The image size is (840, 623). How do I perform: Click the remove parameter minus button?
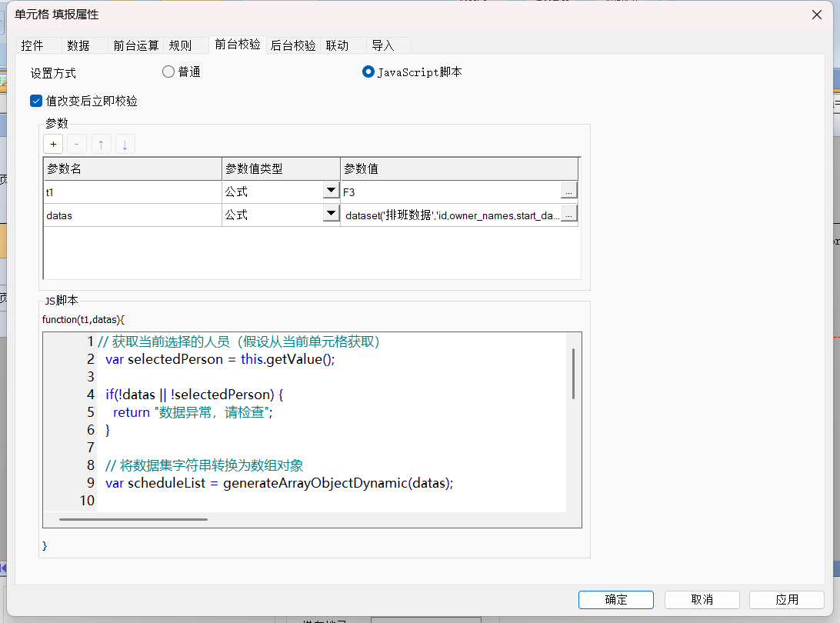coord(77,145)
